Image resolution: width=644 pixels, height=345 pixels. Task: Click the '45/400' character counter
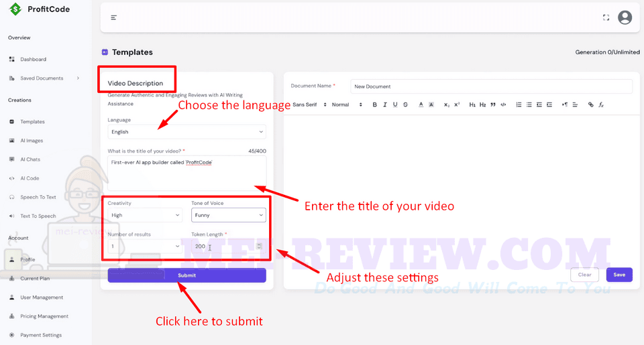pyautogui.click(x=257, y=151)
